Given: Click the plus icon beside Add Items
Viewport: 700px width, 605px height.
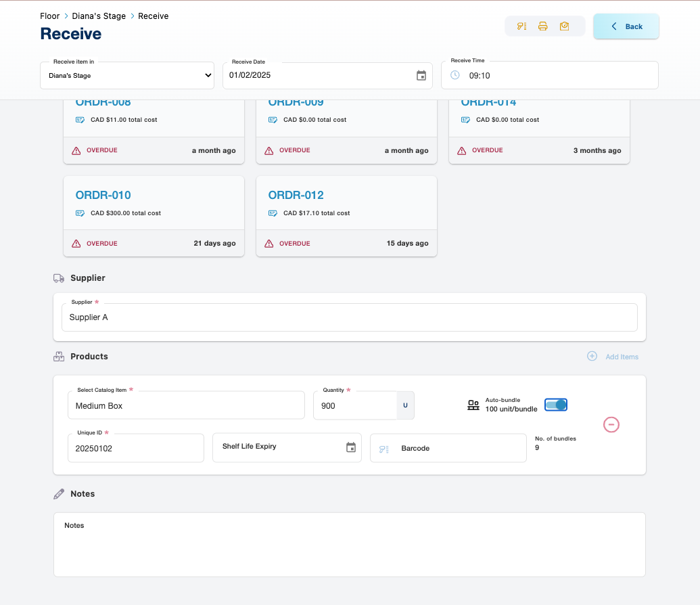Looking at the screenshot, I should pyautogui.click(x=592, y=356).
